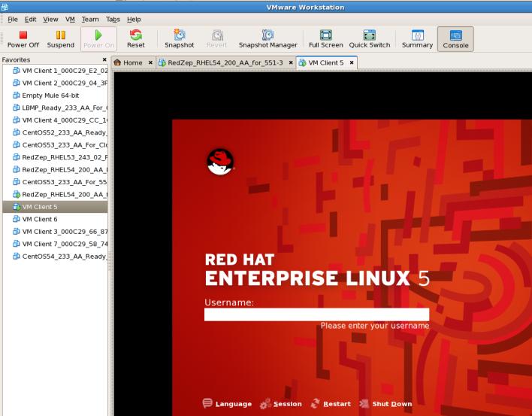Close the Home tab
This screenshot has width=532, height=416.
pos(150,62)
